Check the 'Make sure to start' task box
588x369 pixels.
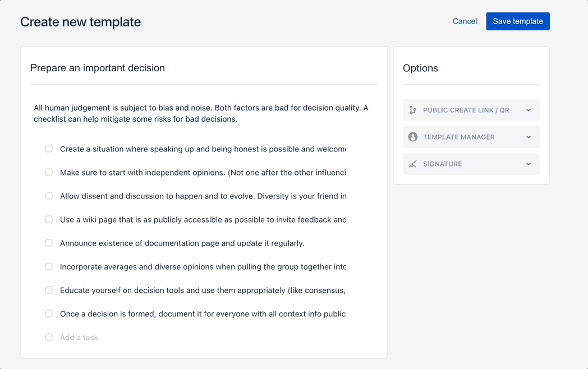(49, 172)
